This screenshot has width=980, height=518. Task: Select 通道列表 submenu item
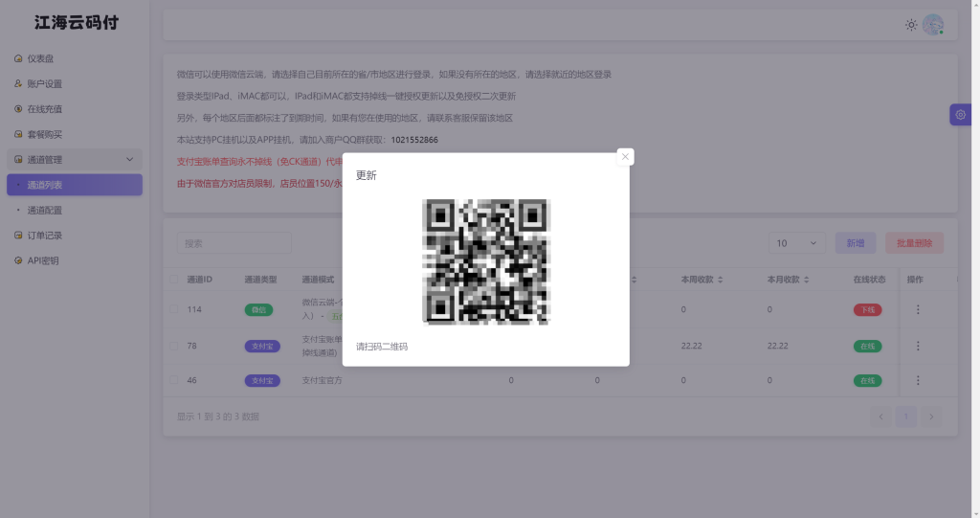pos(75,185)
